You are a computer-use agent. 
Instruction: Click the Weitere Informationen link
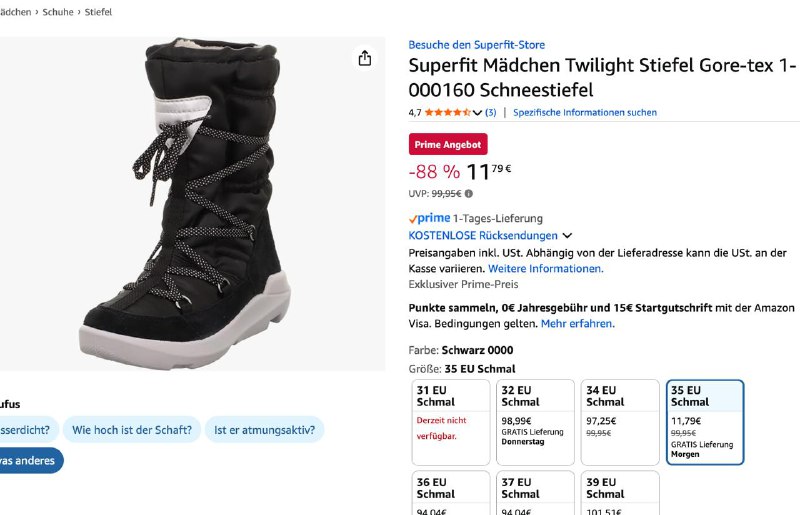point(546,269)
